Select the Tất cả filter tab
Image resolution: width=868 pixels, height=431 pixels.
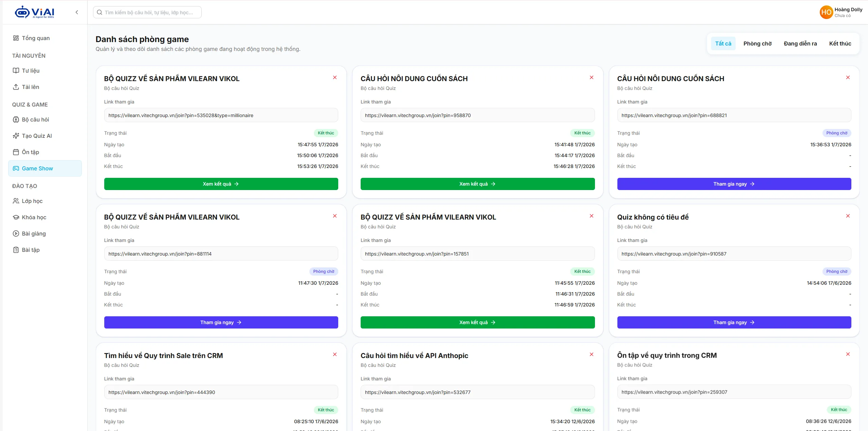(723, 43)
